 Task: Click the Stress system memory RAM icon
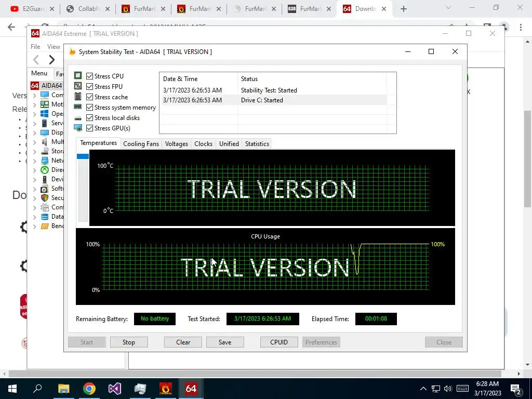pos(78,107)
